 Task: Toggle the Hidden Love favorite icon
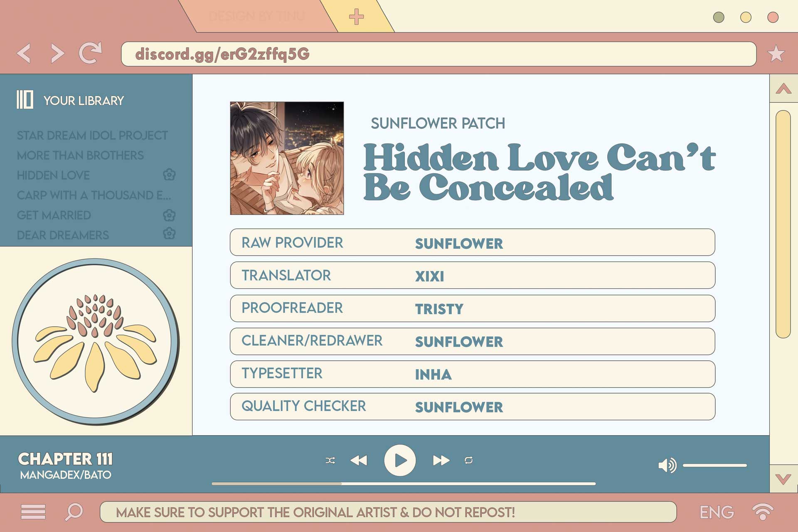(170, 175)
